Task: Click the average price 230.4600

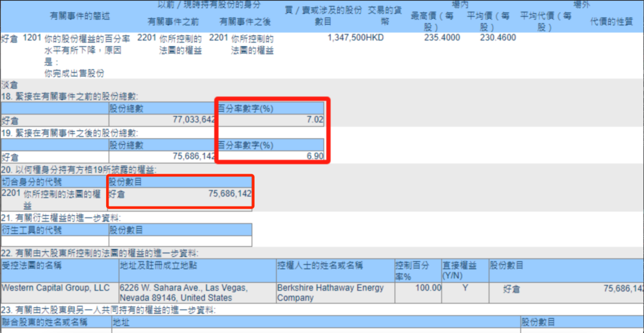Action: (x=498, y=38)
